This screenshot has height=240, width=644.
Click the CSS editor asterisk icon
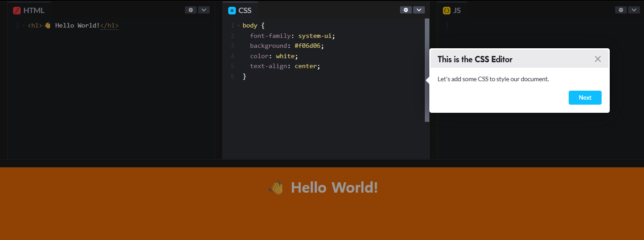[x=232, y=10]
